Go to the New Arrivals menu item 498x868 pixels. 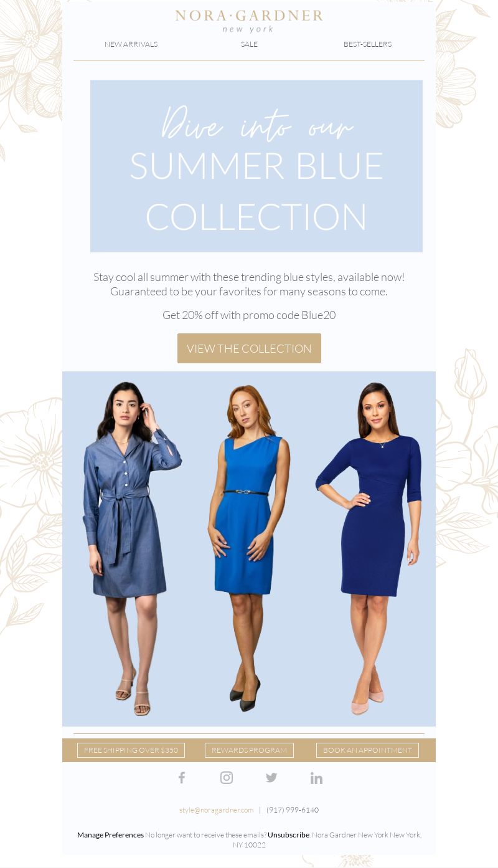131,44
